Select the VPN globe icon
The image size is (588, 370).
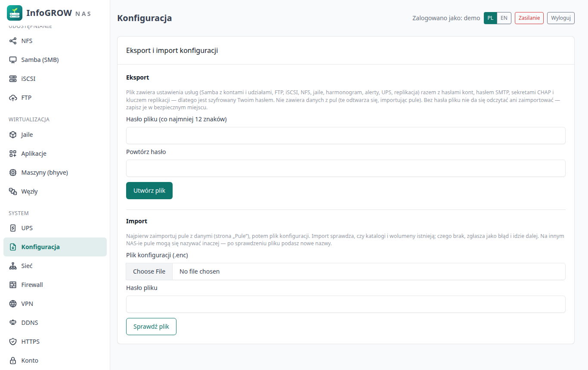[13, 304]
